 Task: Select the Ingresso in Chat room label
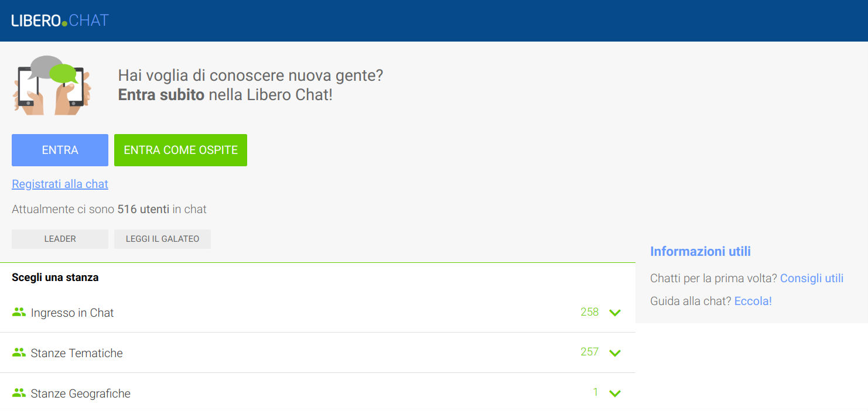tap(72, 313)
